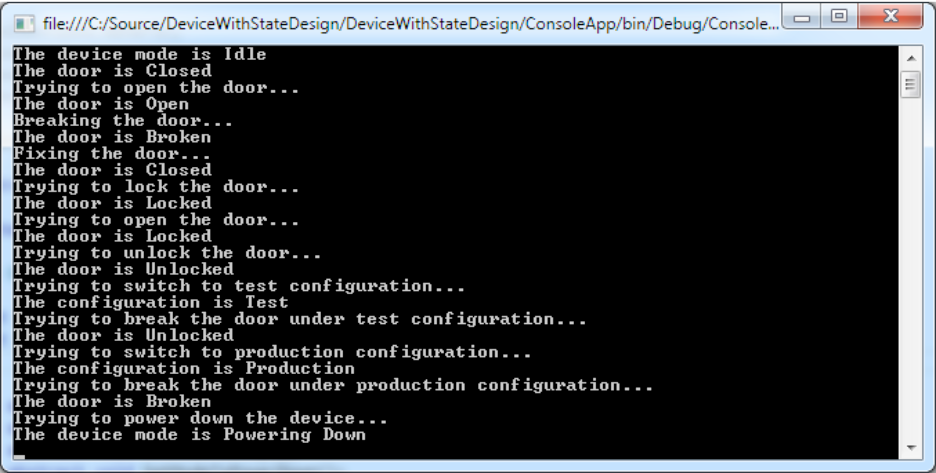Viewport: 936px width, 473px height.
Task: Click the blinking cursor on the last line
Action: [x=19, y=457]
